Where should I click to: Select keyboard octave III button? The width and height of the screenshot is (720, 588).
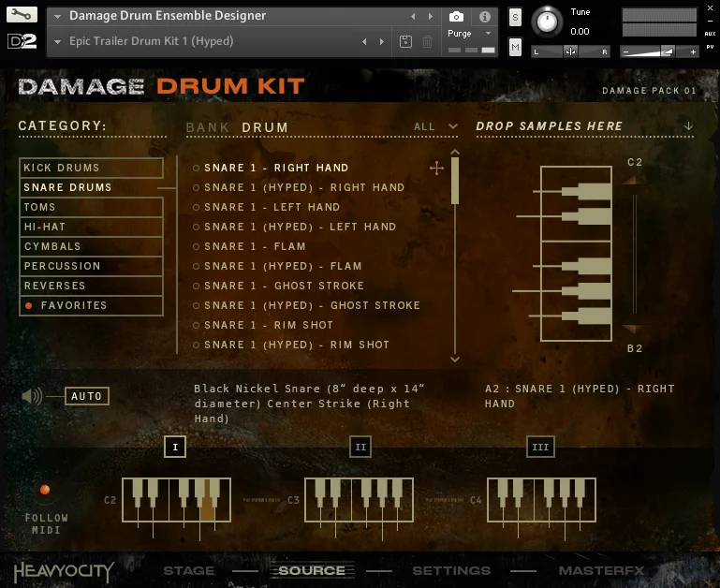(x=540, y=447)
